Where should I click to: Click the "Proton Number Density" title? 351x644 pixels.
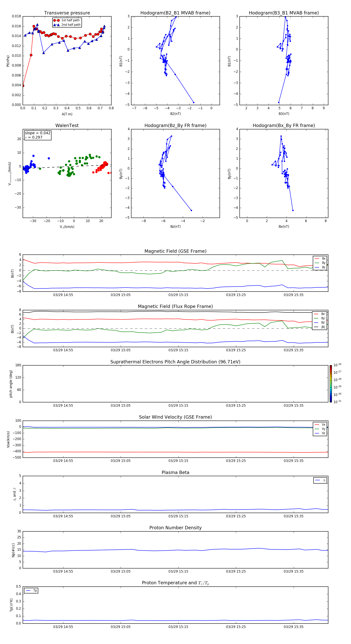pos(175,528)
